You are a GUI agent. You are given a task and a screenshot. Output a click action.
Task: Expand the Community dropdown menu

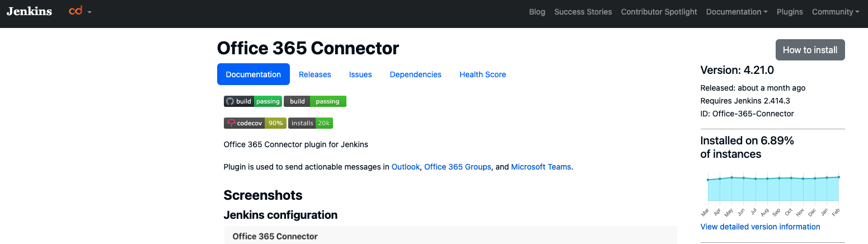(835, 12)
